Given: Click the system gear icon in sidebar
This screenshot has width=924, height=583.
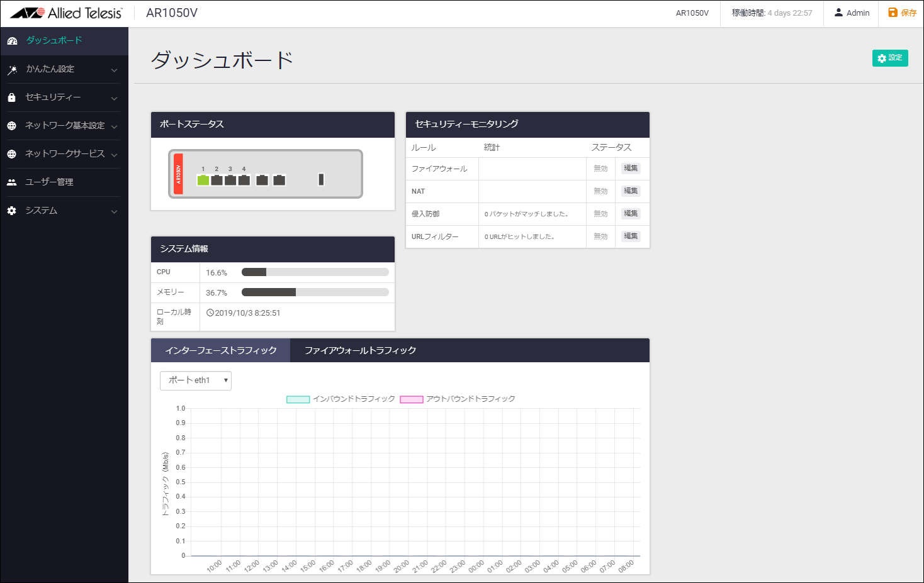Looking at the screenshot, I should coord(11,211).
